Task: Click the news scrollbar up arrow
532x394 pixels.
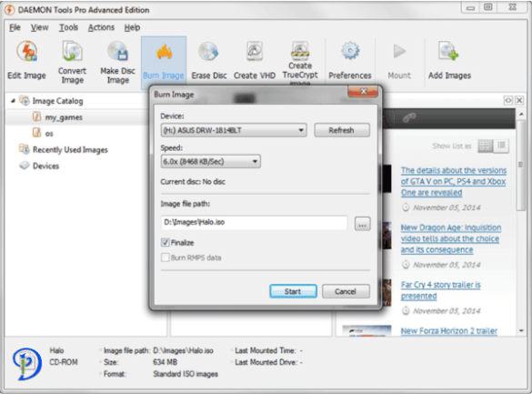Action: click(521, 115)
